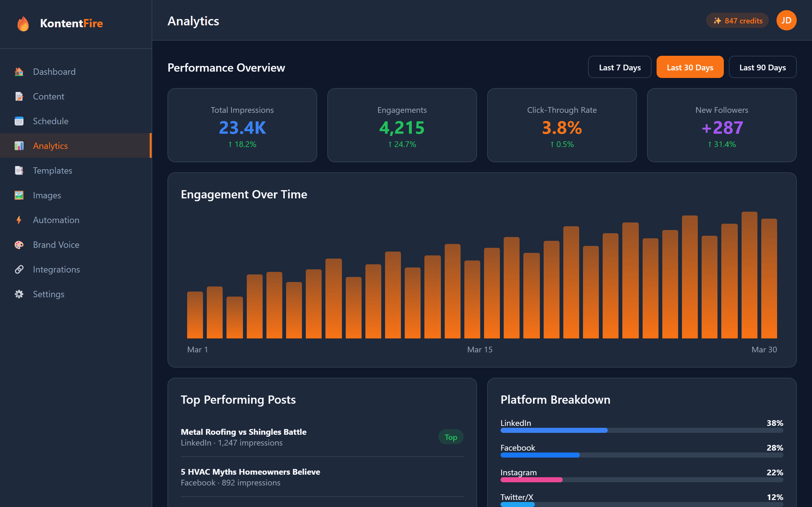
Task: Open the Templates section icon
Action: pos(19,170)
